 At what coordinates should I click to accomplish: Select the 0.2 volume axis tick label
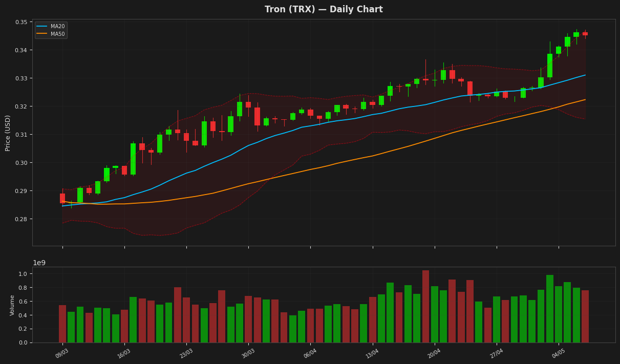(x=23, y=329)
